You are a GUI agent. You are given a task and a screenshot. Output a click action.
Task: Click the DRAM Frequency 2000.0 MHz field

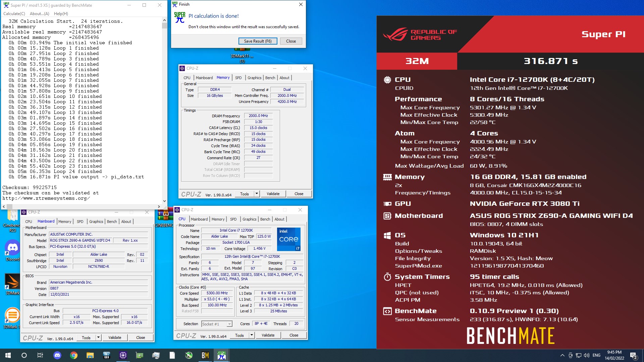[258, 116]
